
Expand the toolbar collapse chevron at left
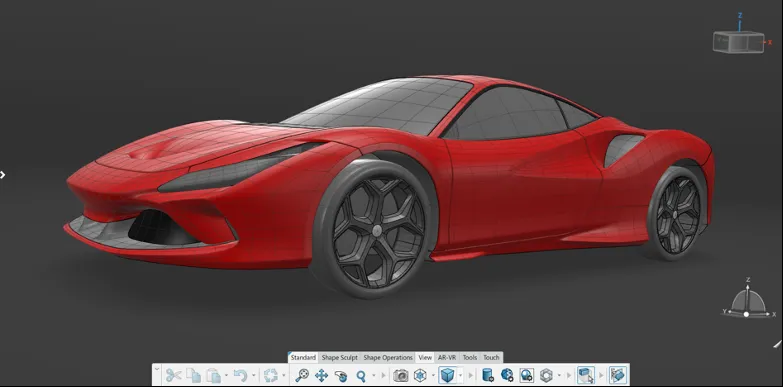click(157, 370)
